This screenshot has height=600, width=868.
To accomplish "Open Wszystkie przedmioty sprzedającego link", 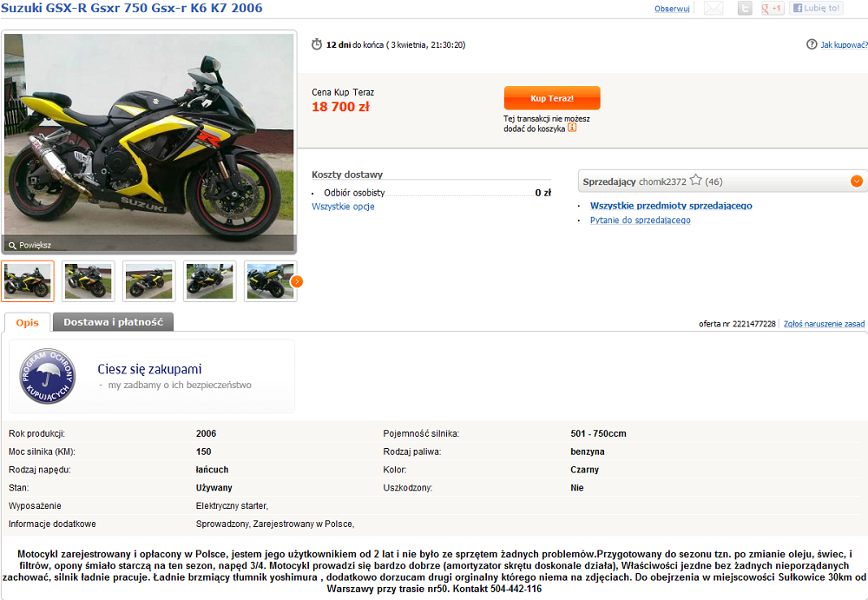I will point(671,206).
